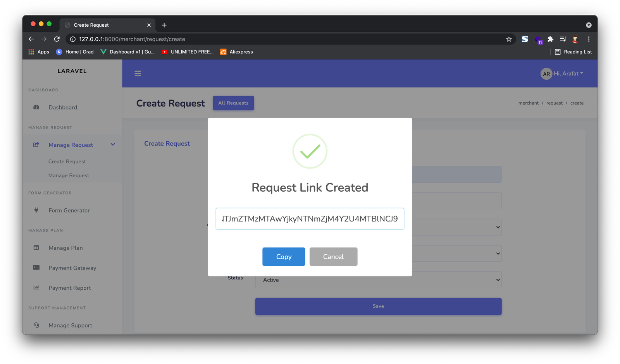The height and width of the screenshot is (364, 620).
Task: Collapse the Manage Request sidebar chevron
Action: click(x=113, y=145)
